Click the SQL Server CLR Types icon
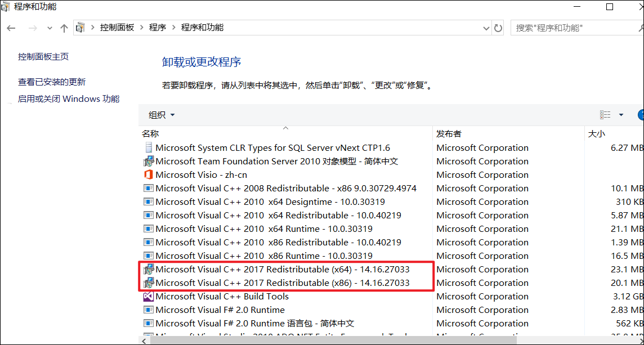This screenshot has height=345, width=644. 149,148
